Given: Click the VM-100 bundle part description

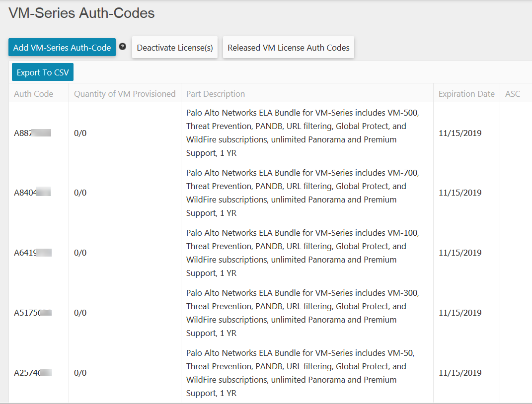Looking at the screenshot, I should click(x=303, y=253).
